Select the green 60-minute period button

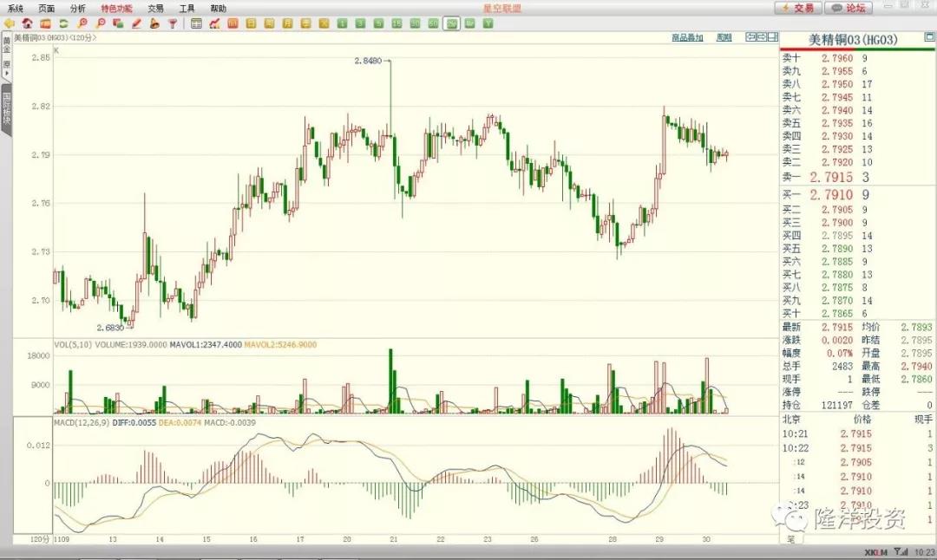coord(433,24)
